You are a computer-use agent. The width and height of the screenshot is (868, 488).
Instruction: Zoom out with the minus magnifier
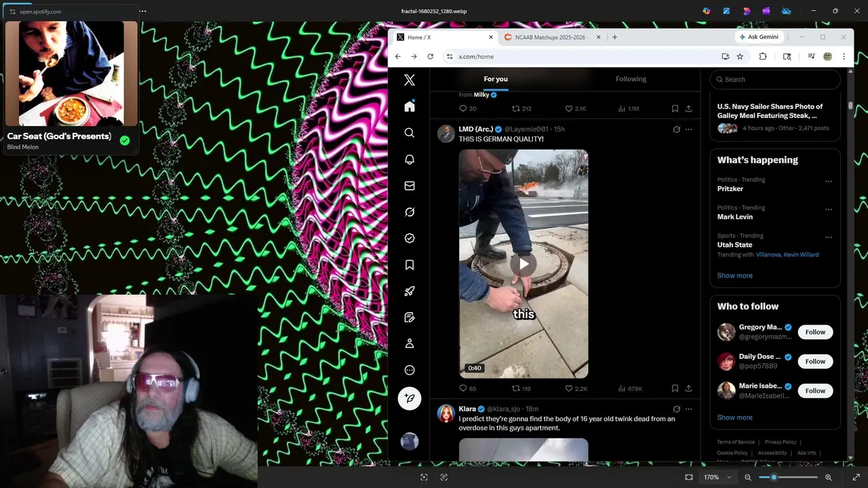click(x=748, y=477)
